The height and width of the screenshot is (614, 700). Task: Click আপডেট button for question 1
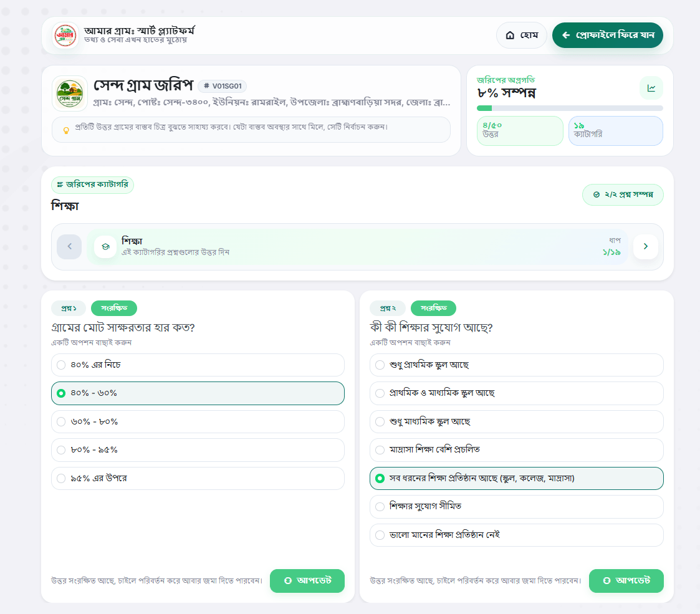[x=307, y=581]
